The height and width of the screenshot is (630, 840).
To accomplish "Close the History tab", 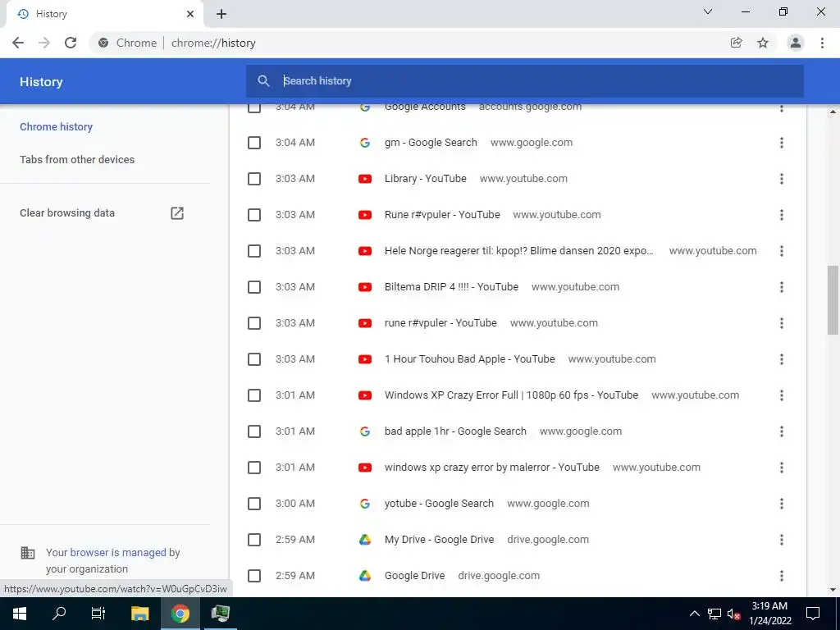I will (x=190, y=14).
